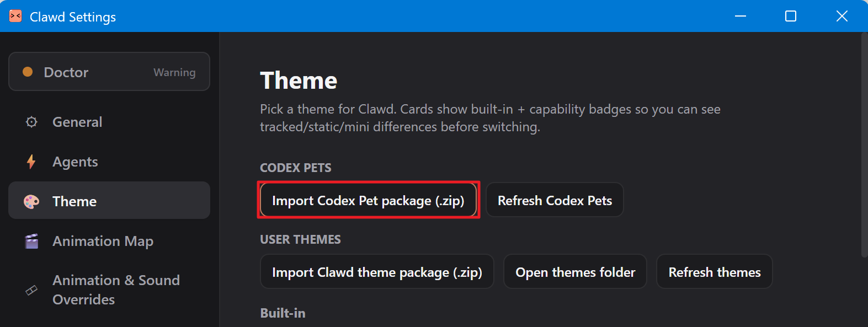Maximize the Clawd Settings window

tap(791, 16)
